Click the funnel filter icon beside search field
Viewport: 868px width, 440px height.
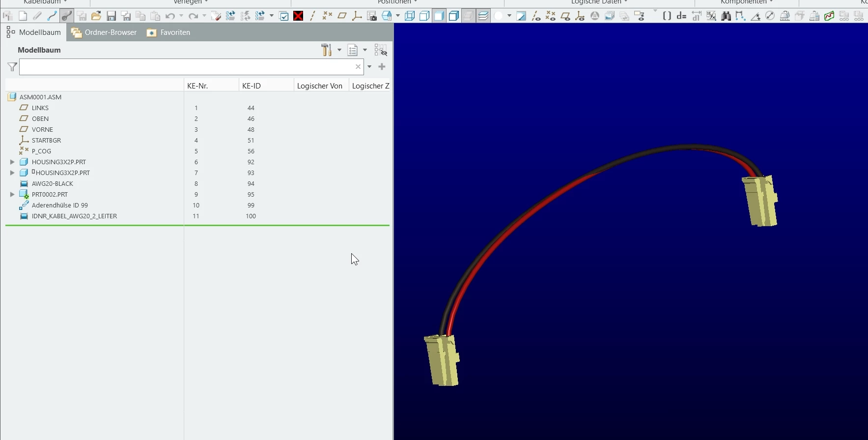pos(12,67)
